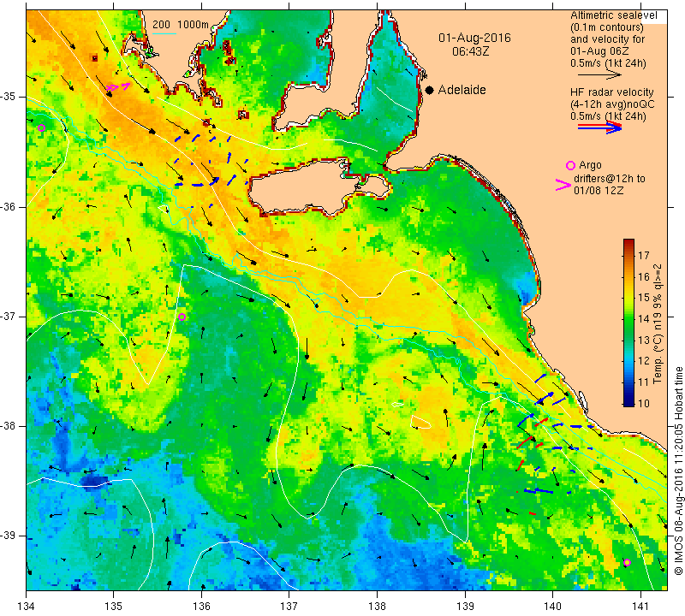Click the magenta drifter track near 135E
Image resolution: width=685 pixels, height=616 pixels.
tap(118, 87)
